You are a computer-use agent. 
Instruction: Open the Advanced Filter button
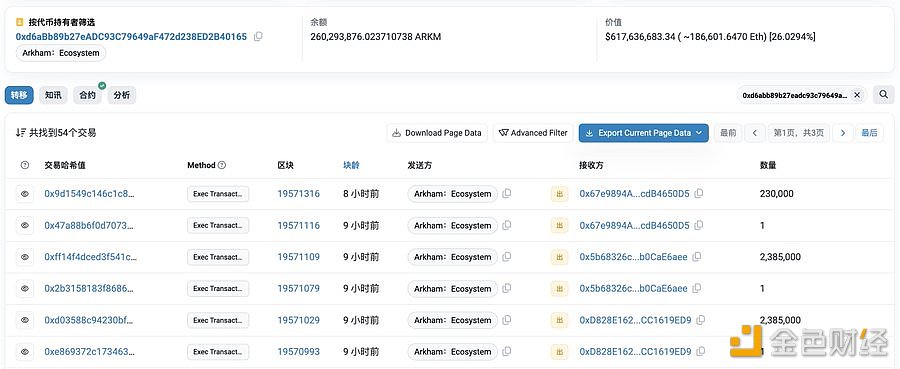pos(533,133)
